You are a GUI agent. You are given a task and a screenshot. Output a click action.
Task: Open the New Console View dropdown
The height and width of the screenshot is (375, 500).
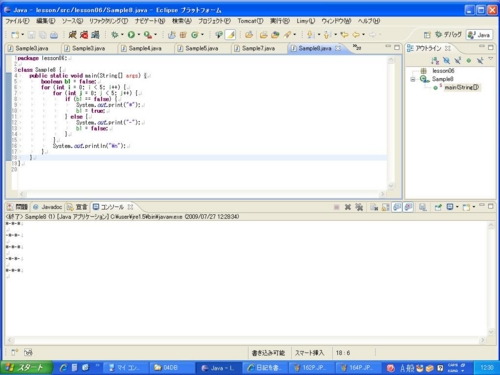pyautogui.click(x=474, y=207)
